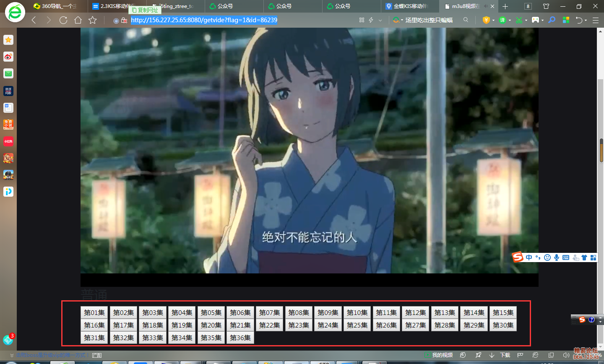Select episode 第19集
Image resolution: width=604 pixels, height=364 pixels.
click(182, 325)
